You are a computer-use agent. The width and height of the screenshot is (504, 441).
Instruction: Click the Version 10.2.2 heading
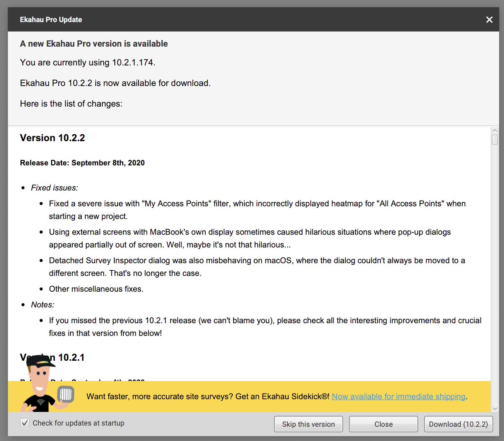coord(52,138)
